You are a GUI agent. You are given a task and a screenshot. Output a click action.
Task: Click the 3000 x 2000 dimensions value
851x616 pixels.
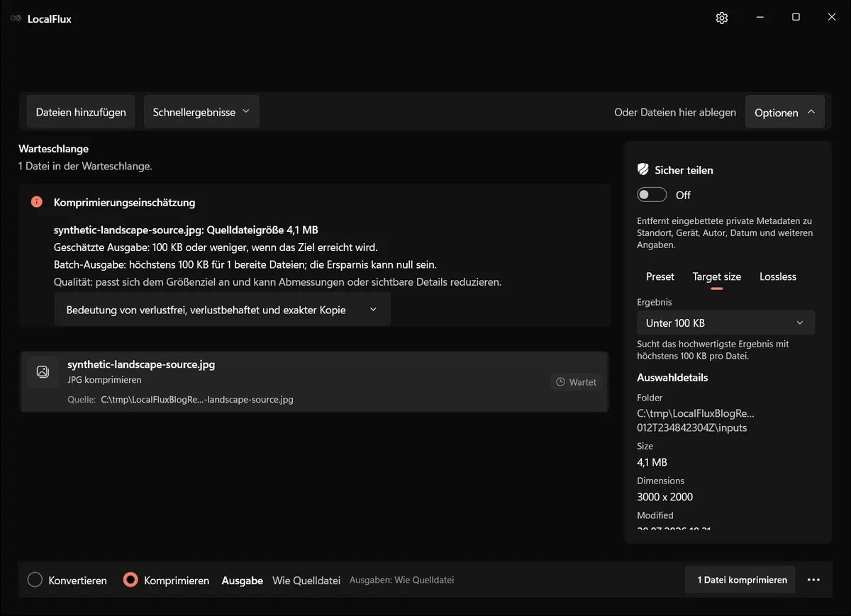coord(664,497)
